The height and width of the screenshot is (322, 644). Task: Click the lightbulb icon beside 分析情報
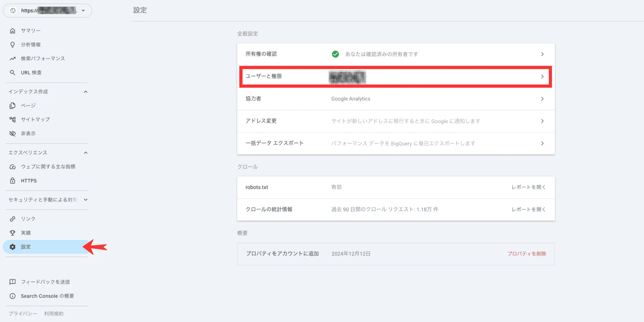pos(13,45)
